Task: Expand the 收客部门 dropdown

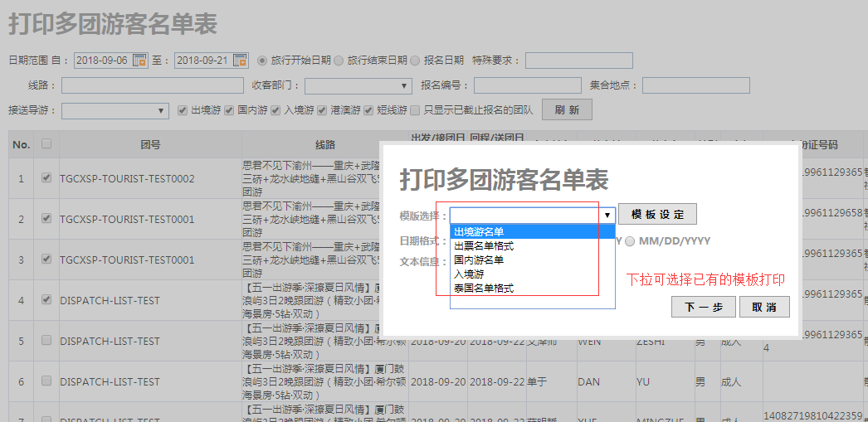Action: pyautogui.click(x=358, y=85)
